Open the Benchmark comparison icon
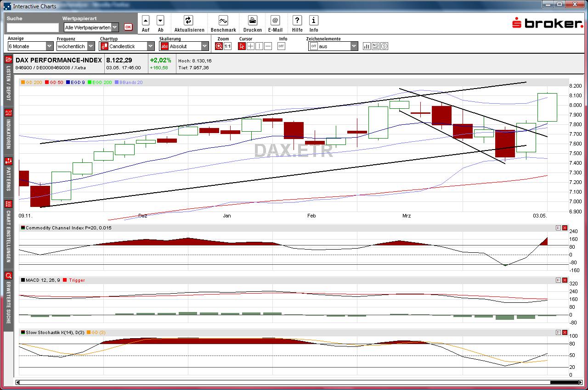 [223, 20]
